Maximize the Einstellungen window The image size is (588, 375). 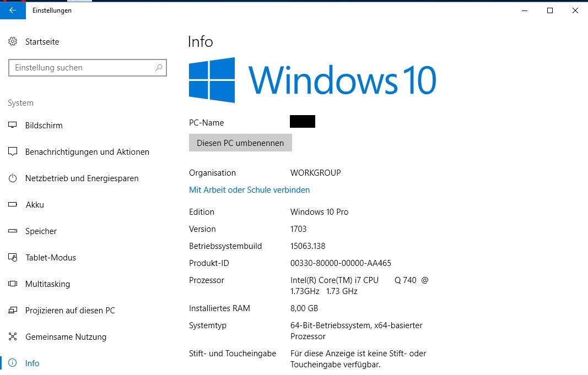coord(550,10)
